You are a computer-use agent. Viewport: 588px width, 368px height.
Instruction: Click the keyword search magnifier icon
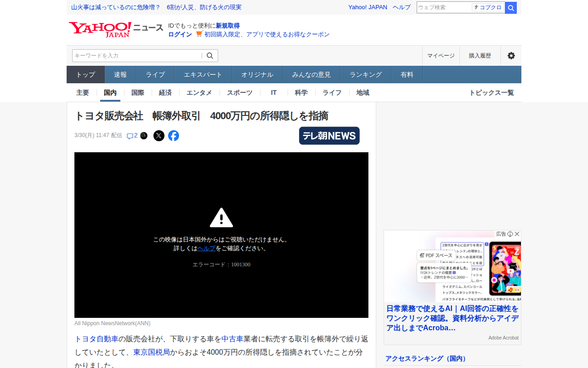tap(210, 56)
